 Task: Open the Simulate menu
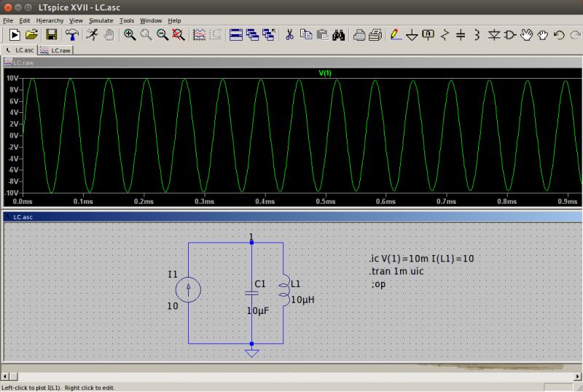tap(101, 20)
